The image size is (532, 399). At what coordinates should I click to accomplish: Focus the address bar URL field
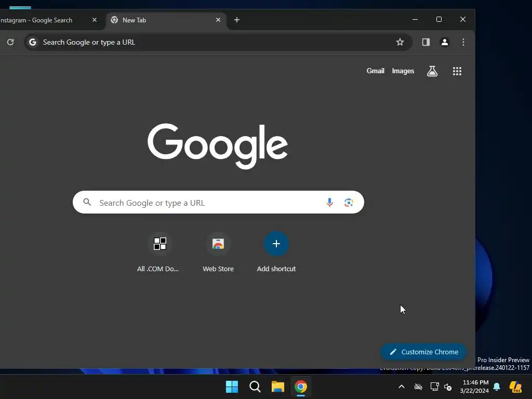217,42
